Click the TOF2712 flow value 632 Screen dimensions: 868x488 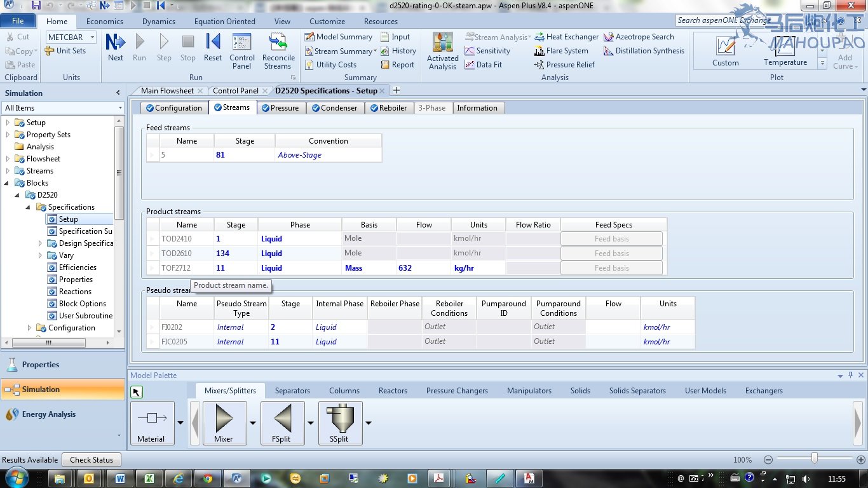point(423,268)
